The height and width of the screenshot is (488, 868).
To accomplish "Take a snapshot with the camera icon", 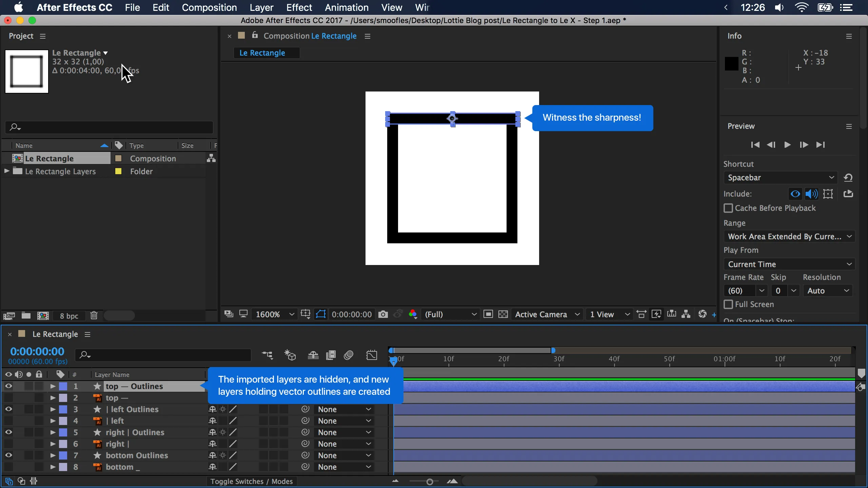I will 383,314.
